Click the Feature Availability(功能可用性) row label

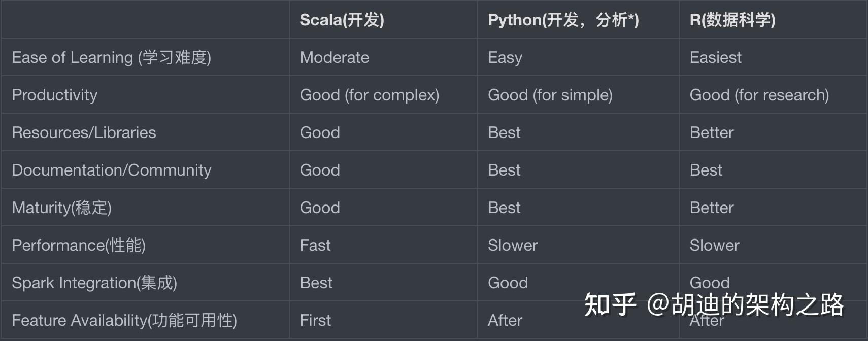click(x=124, y=320)
